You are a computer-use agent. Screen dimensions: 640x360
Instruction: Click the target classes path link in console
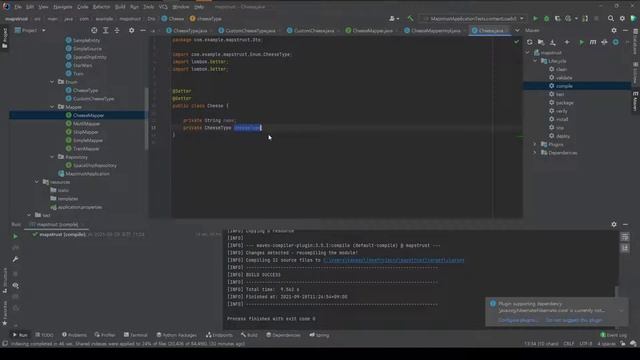[x=393, y=260]
